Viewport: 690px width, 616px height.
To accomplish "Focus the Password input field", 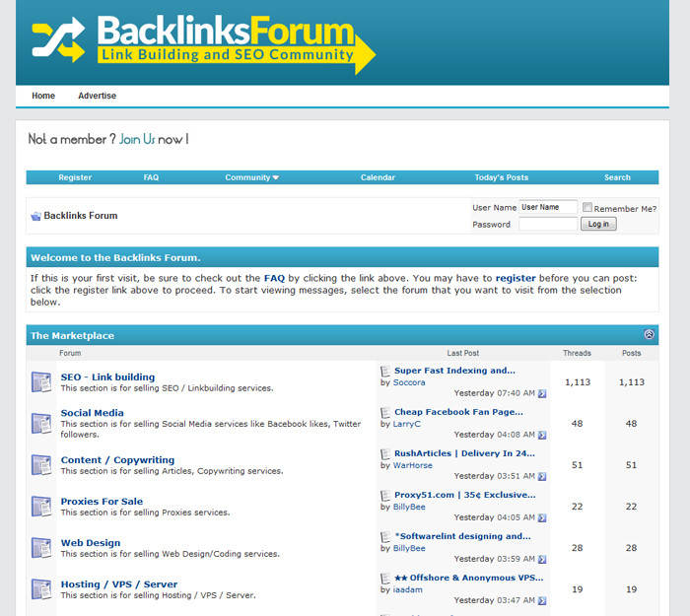I will click(x=548, y=224).
